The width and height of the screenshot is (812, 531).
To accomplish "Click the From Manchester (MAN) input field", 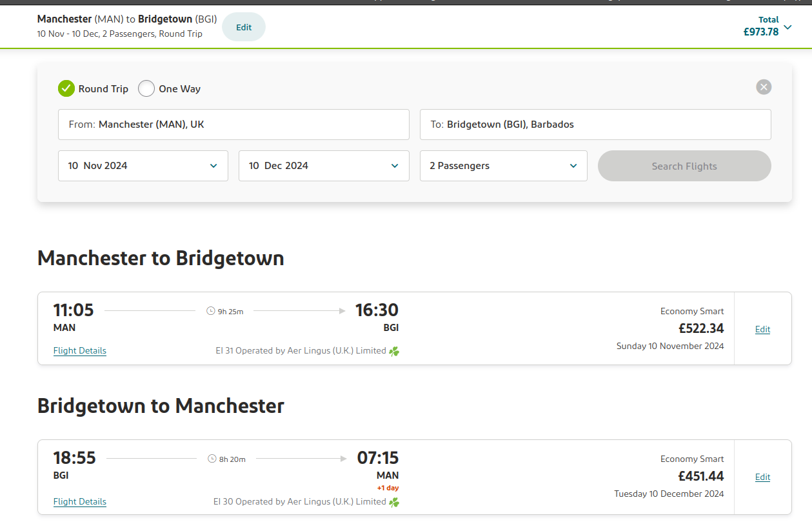I will (233, 125).
